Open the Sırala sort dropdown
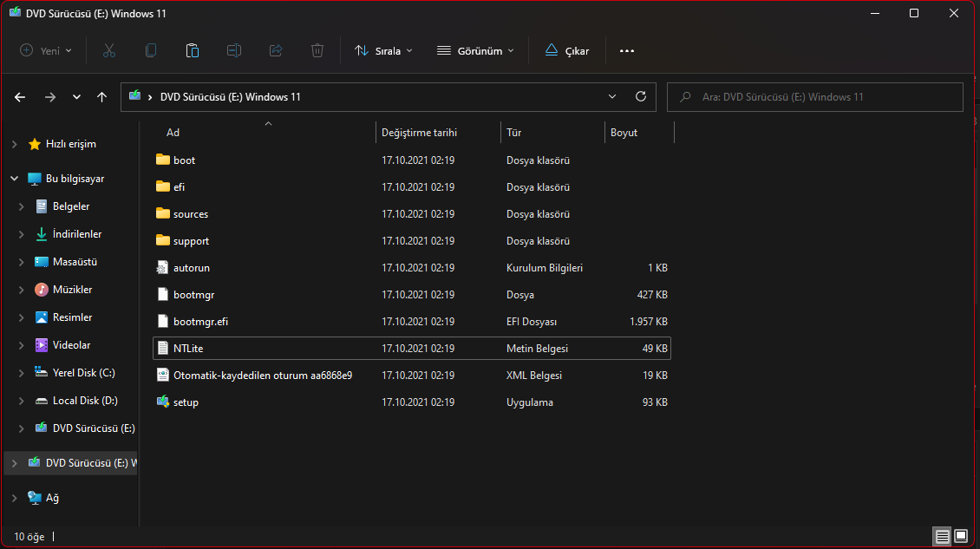The image size is (980, 549). click(x=383, y=50)
